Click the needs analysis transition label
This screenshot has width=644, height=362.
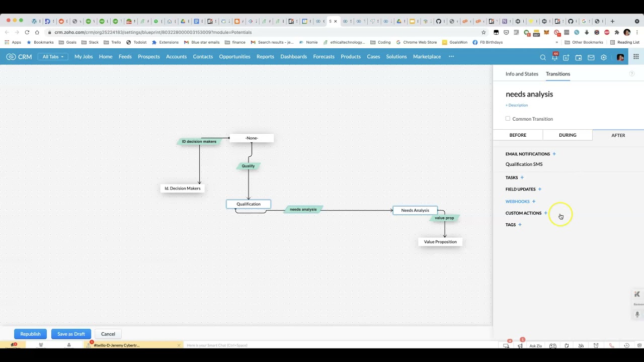303,210
